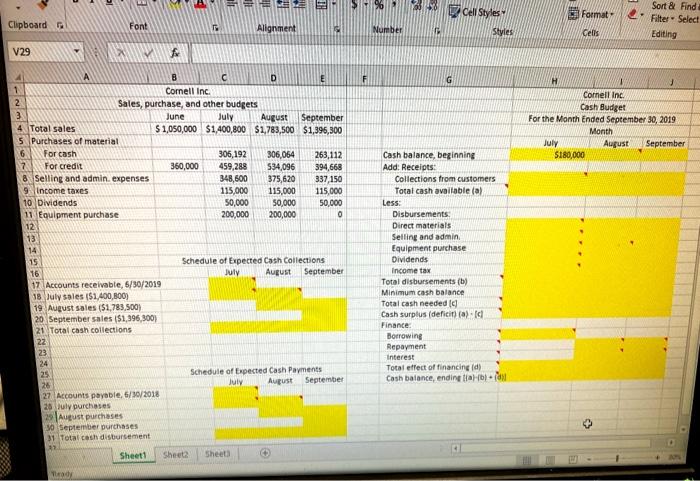The height and width of the screenshot is (481, 700).
Task: Click the increase indent icon
Action: 300,4
